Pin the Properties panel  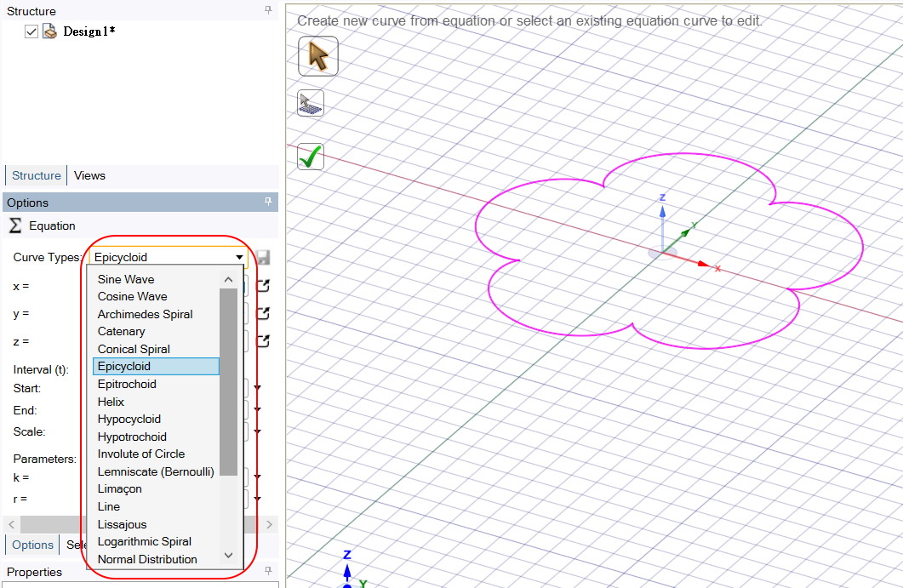click(268, 570)
